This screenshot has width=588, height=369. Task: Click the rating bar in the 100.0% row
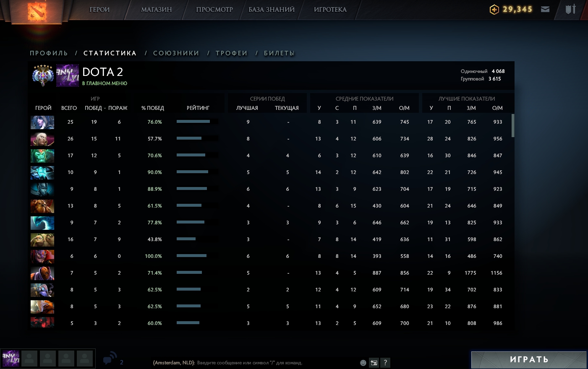click(x=197, y=256)
